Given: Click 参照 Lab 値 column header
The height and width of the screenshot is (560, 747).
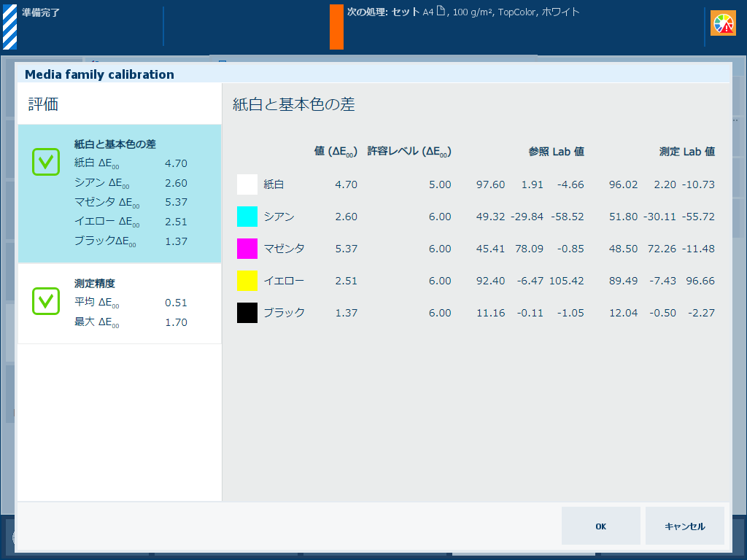Looking at the screenshot, I should click(556, 152).
